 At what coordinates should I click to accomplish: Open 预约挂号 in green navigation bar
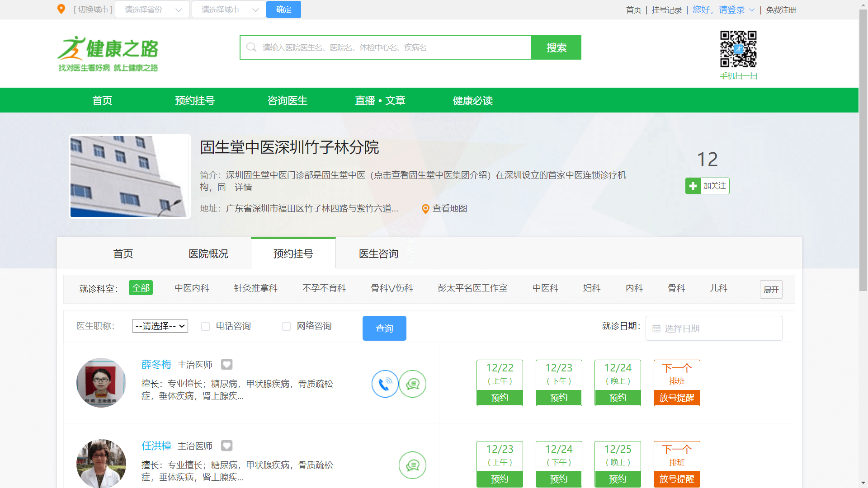point(195,100)
